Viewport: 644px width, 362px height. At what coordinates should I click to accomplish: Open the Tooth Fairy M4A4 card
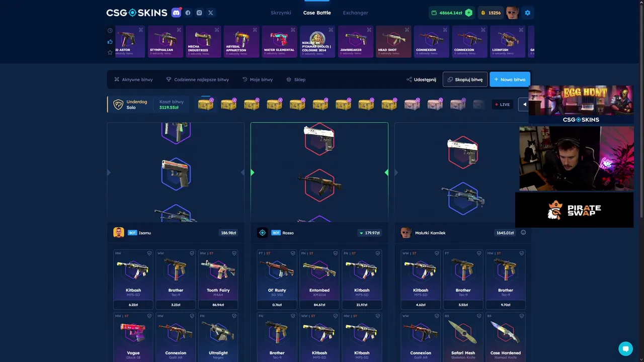tap(218, 279)
